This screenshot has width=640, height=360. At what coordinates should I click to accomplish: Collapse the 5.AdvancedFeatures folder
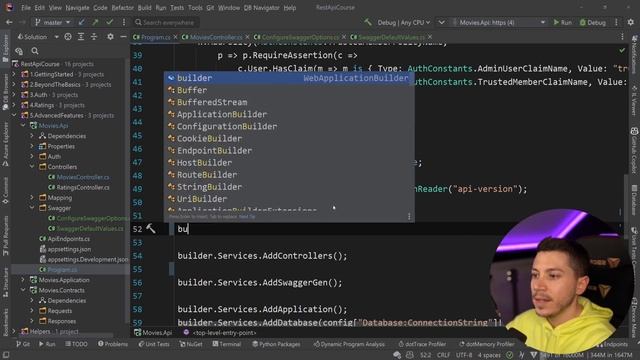[14, 115]
